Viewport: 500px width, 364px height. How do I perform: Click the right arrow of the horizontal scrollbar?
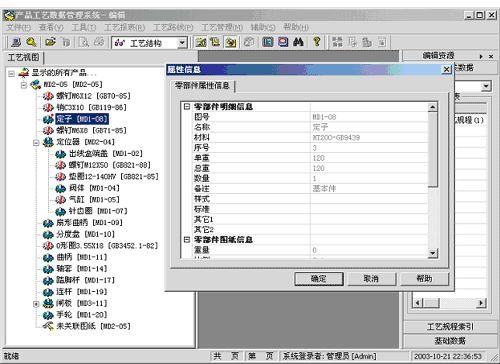[x=481, y=303]
